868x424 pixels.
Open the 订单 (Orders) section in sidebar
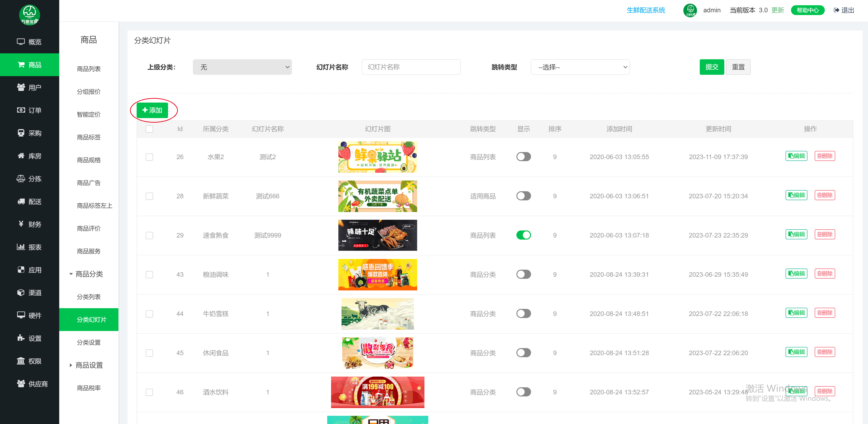click(30, 110)
